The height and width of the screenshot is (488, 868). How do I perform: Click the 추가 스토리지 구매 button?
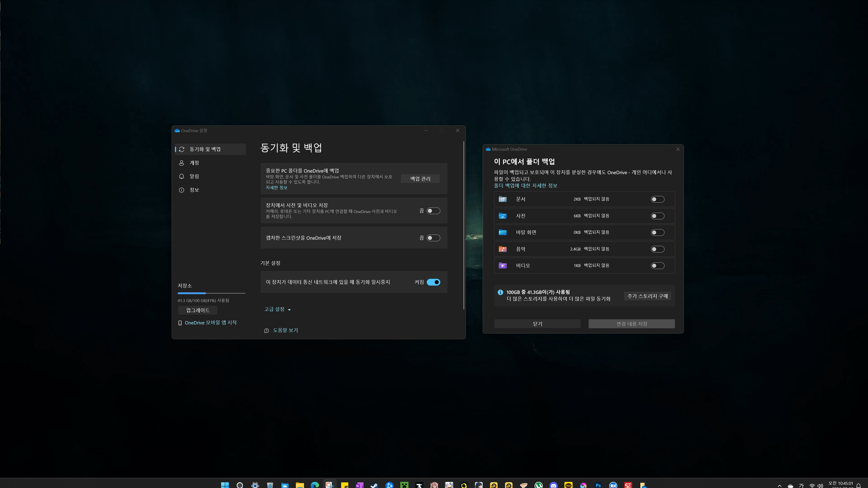647,296
